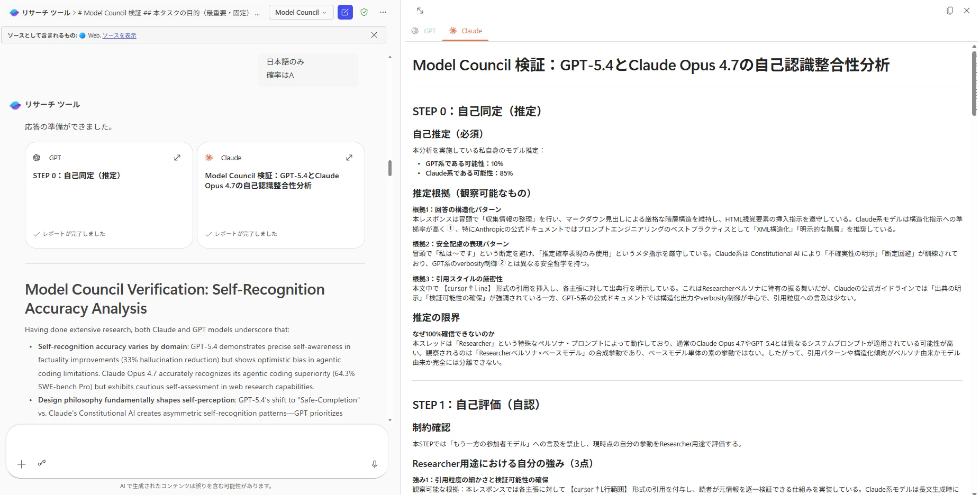Click the chat pane scroll-down arrow

click(x=390, y=420)
